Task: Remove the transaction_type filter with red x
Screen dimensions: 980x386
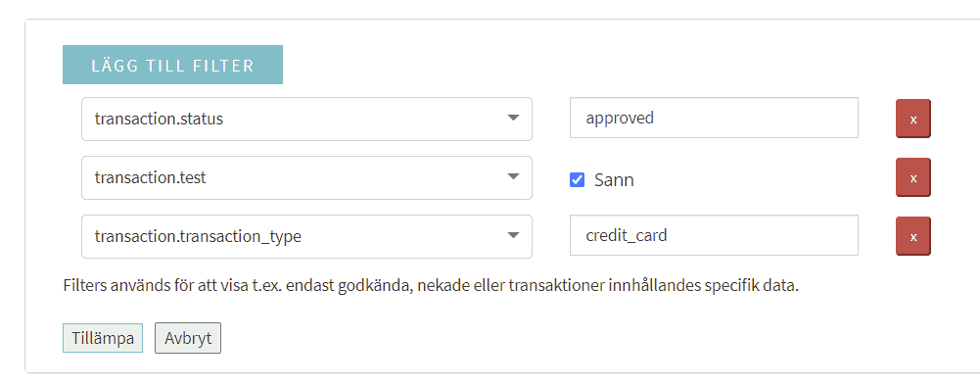Action: [913, 236]
